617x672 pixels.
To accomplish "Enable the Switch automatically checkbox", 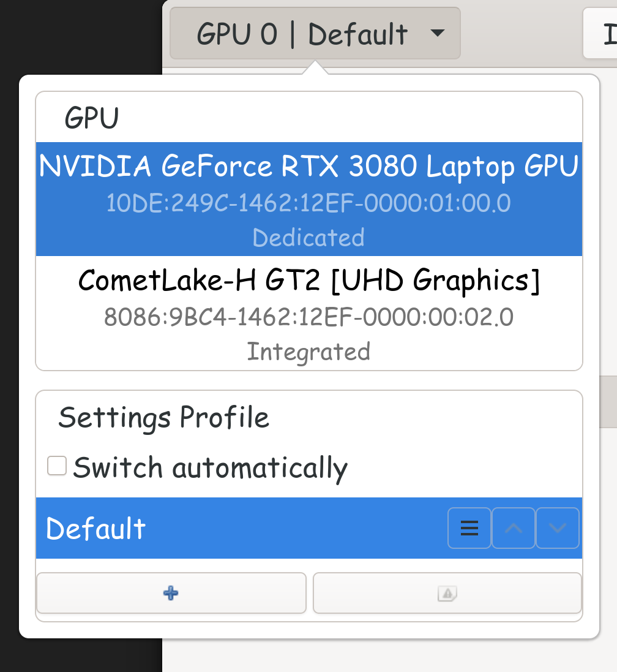I will click(x=57, y=467).
